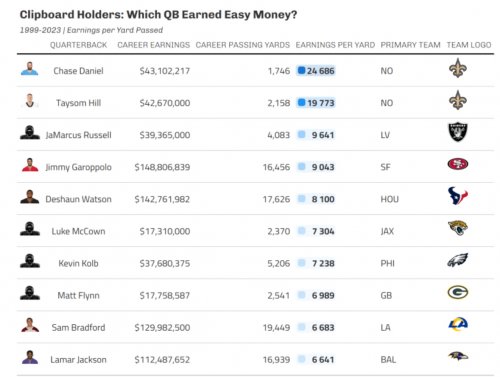500x377 pixels.
Task: Click the Career Passing Yards header
Action: 243,45
